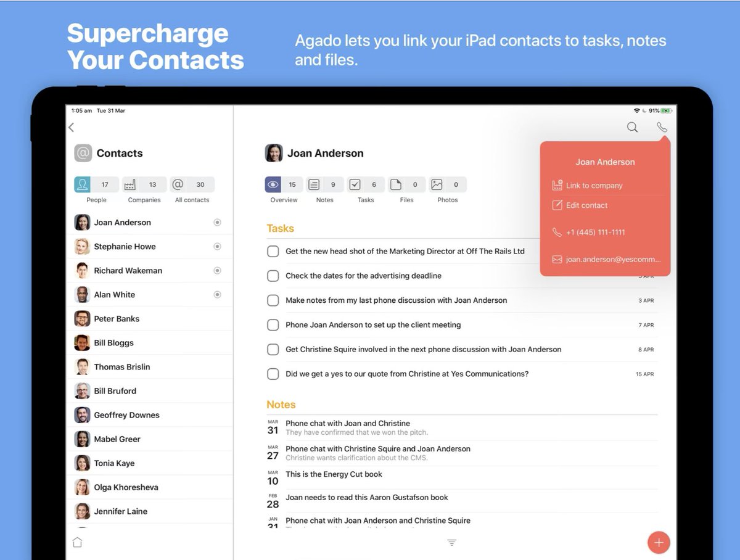Check off the advertising deadline task

coord(273,276)
